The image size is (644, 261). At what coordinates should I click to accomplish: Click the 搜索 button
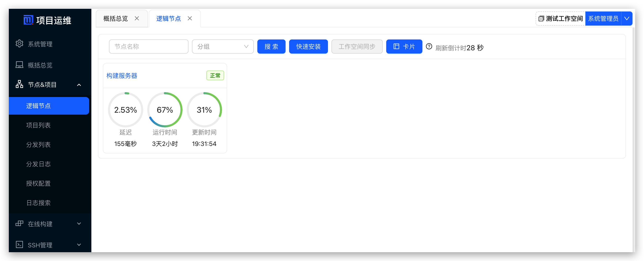pyautogui.click(x=271, y=47)
